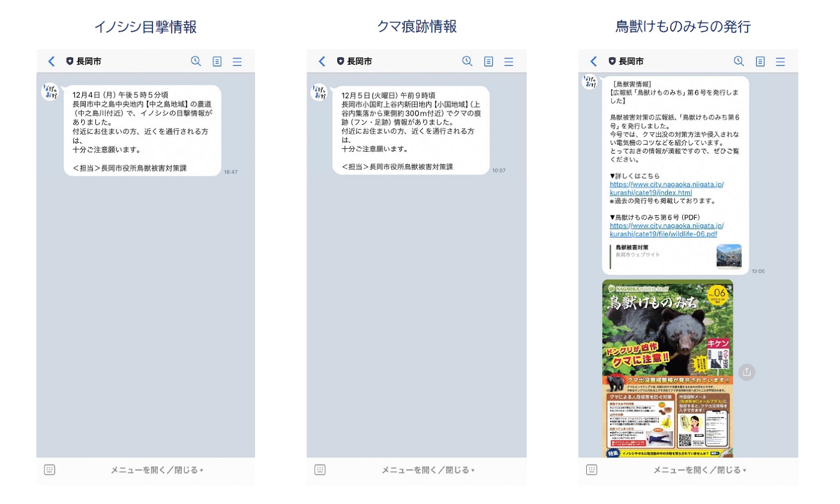Screen dimensions: 840x504
Task: Tap the account shield badge in 鳥獣けものみち header
Action: 612,61
